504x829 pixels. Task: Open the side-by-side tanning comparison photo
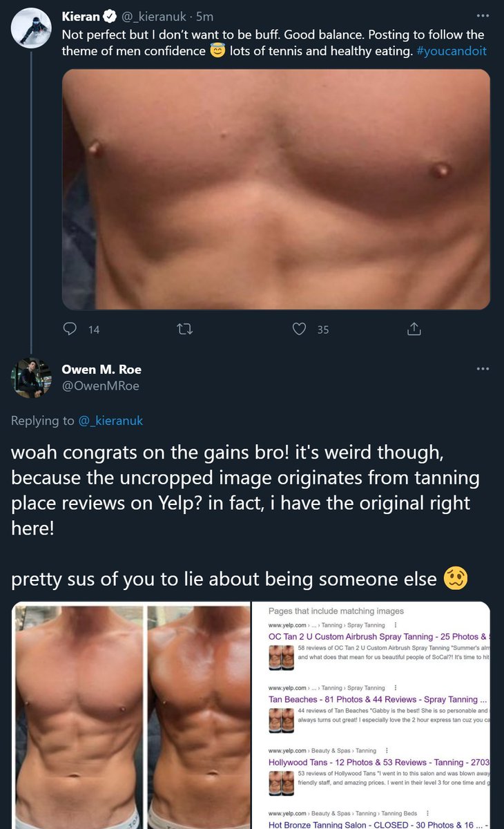coord(131,715)
